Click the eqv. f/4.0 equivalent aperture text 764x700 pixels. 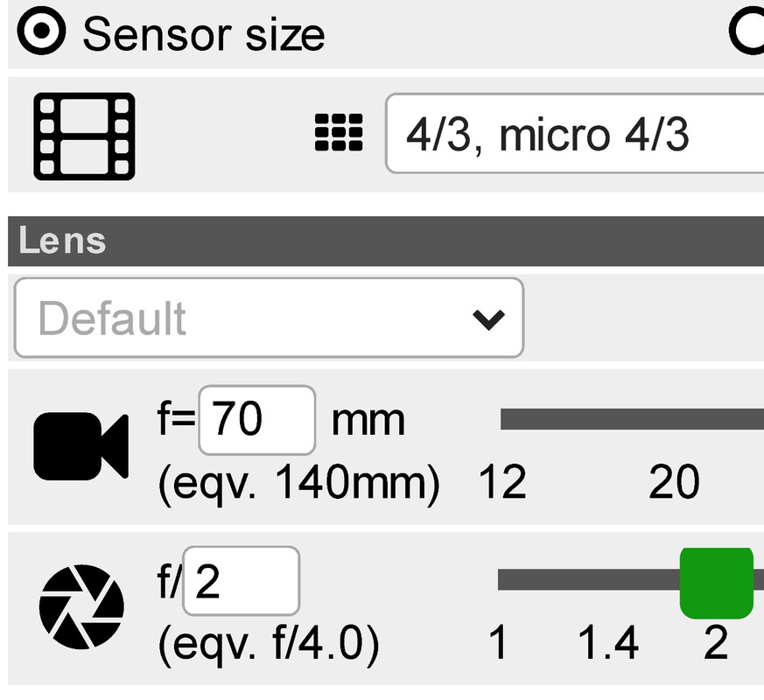(269, 644)
